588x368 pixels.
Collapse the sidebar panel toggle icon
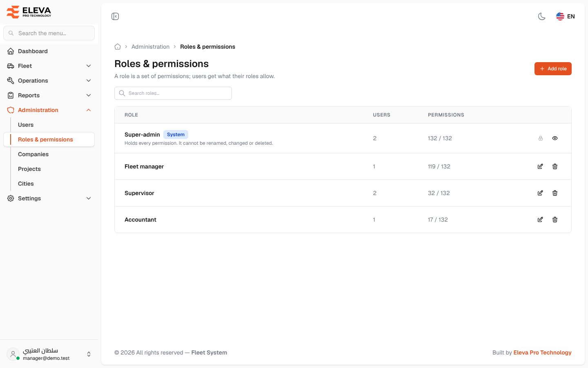click(115, 16)
